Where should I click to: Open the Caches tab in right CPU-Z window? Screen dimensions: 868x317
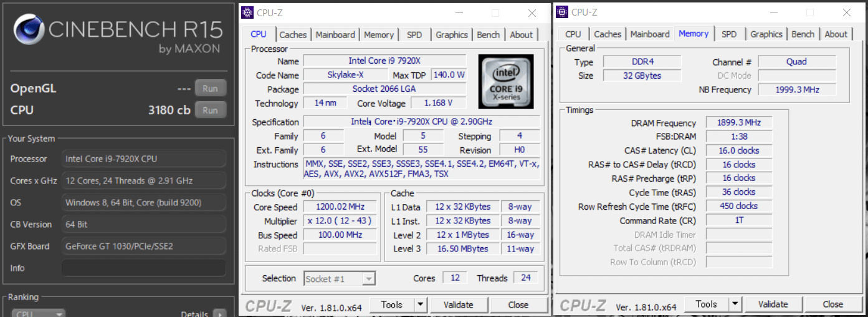(x=608, y=34)
